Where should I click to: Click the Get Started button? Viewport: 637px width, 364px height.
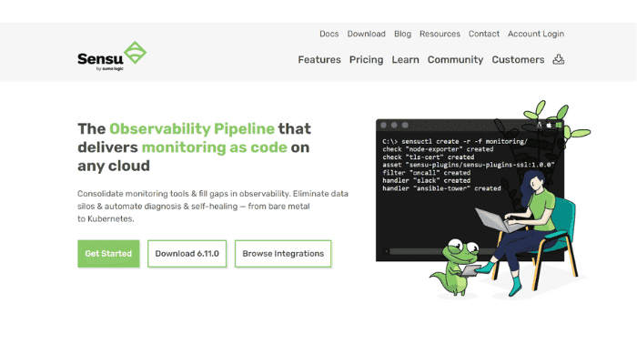pyautogui.click(x=108, y=254)
